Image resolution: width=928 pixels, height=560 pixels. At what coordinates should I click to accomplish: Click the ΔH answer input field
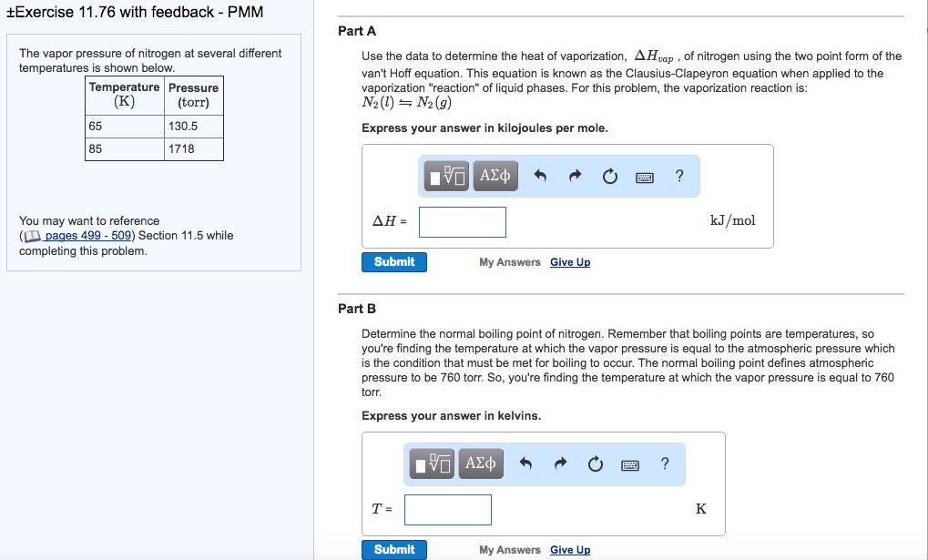(462, 221)
